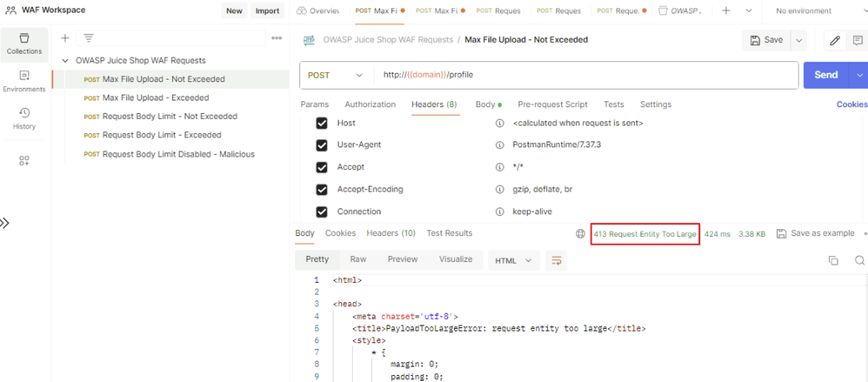Click the info icon next to User-Agent
The height and width of the screenshot is (382, 868).
pyautogui.click(x=500, y=145)
